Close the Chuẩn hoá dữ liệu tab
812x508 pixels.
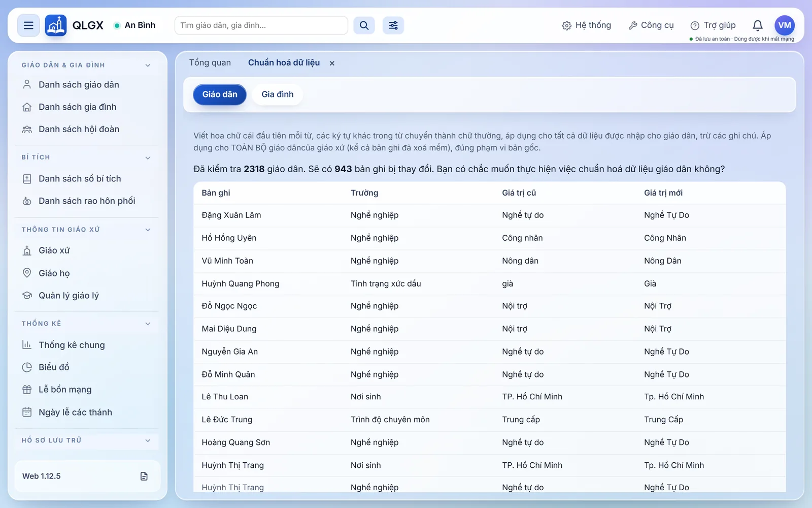click(x=332, y=63)
